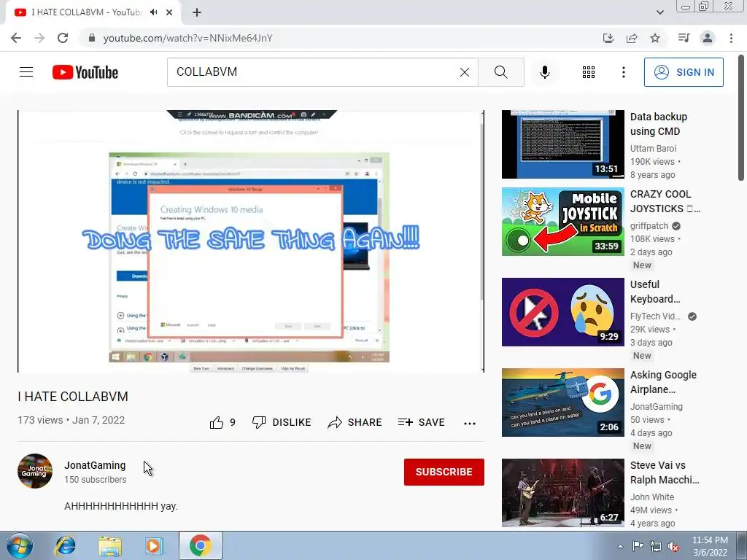Subscribe to JonatGaming channel
The image size is (747, 560).
click(444, 472)
